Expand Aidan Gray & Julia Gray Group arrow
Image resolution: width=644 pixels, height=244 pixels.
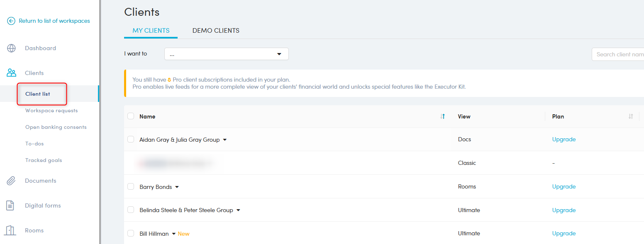pos(225,140)
